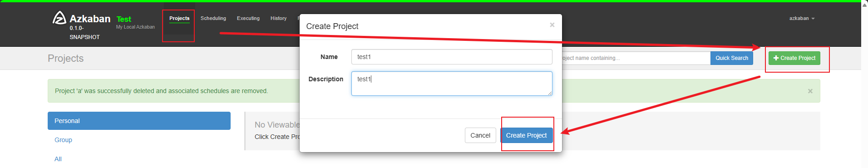Screen dimensions: 868x168
Task: Open the azkaban user dropdown
Action: click(802, 19)
